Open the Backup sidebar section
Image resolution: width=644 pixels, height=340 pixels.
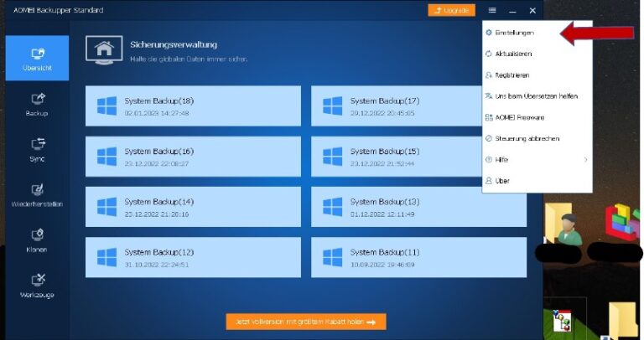[x=37, y=104]
